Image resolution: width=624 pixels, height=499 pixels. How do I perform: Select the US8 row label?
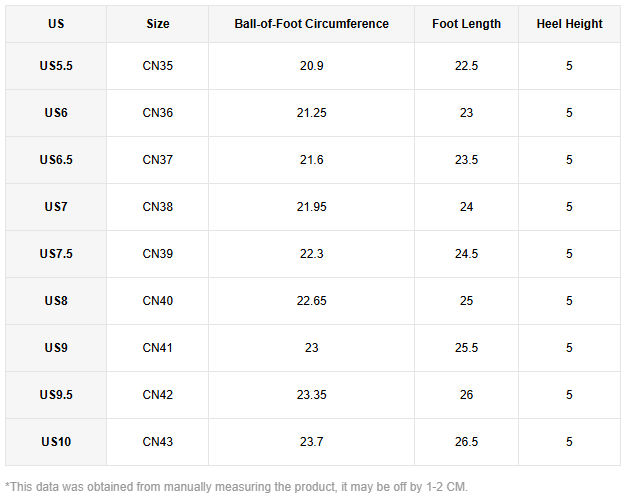click(56, 301)
